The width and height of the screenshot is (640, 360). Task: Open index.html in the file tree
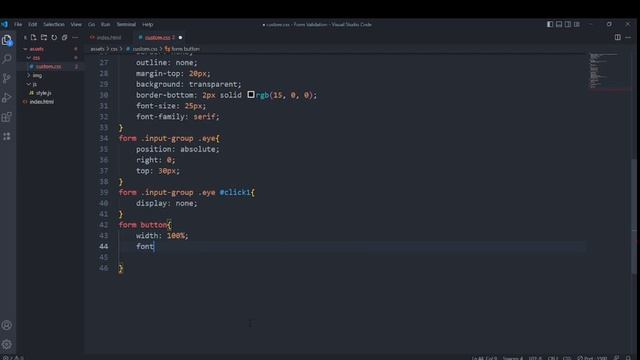click(x=41, y=102)
